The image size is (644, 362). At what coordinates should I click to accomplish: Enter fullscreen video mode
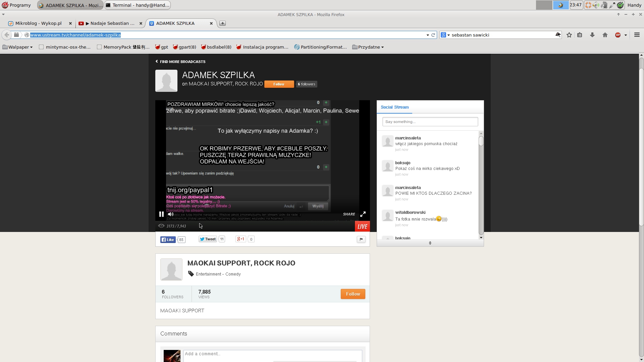(x=363, y=214)
